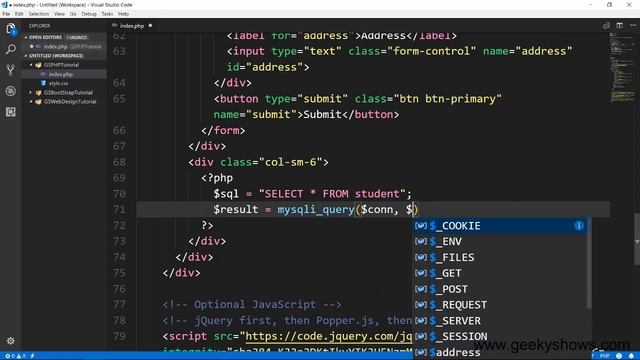Click the info icon on $_COOKIE suggestion

[579, 226]
